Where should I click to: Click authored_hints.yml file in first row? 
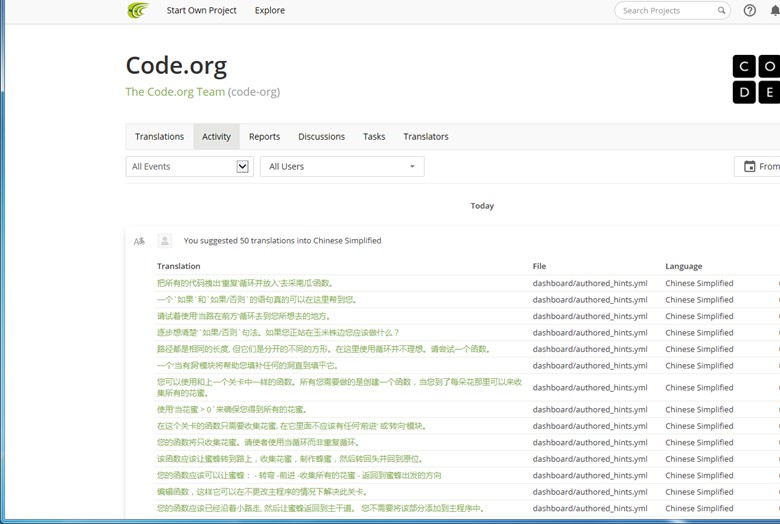click(590, 283)
